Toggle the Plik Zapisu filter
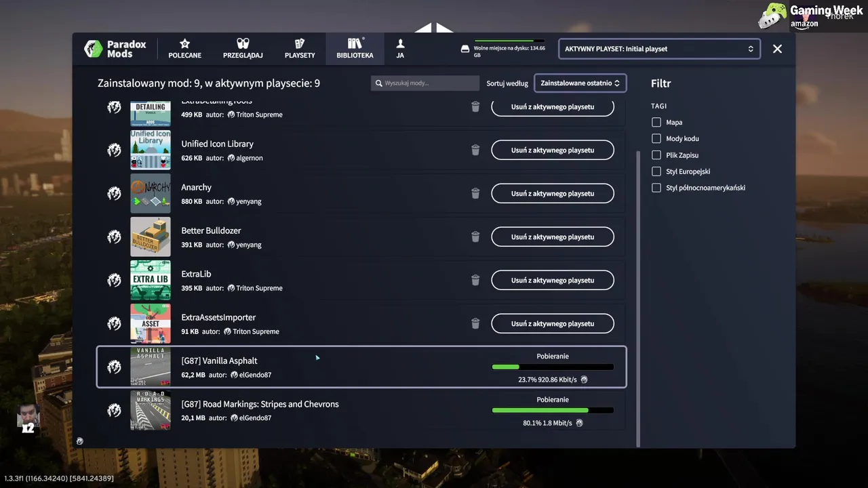Image resolution: width=868 pixels, height=488 pixels. click(656, 155)
